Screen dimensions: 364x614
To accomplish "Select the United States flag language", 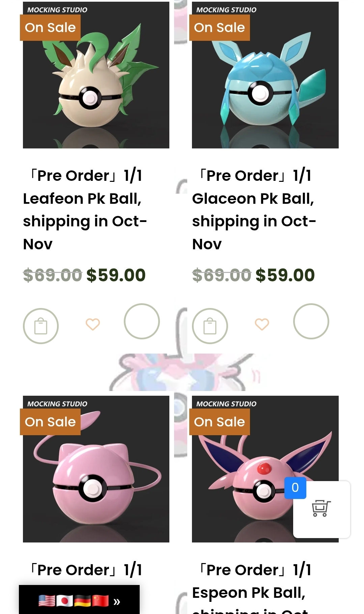I will (47, 601).
